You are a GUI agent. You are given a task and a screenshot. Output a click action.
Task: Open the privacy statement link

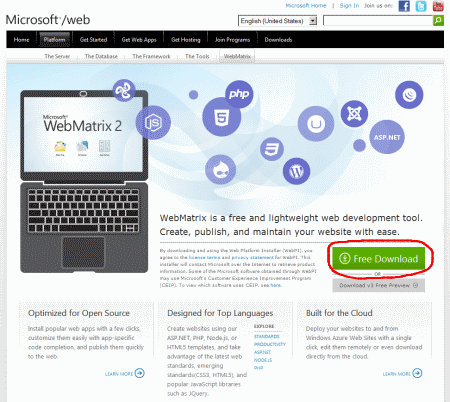(252, 257)
